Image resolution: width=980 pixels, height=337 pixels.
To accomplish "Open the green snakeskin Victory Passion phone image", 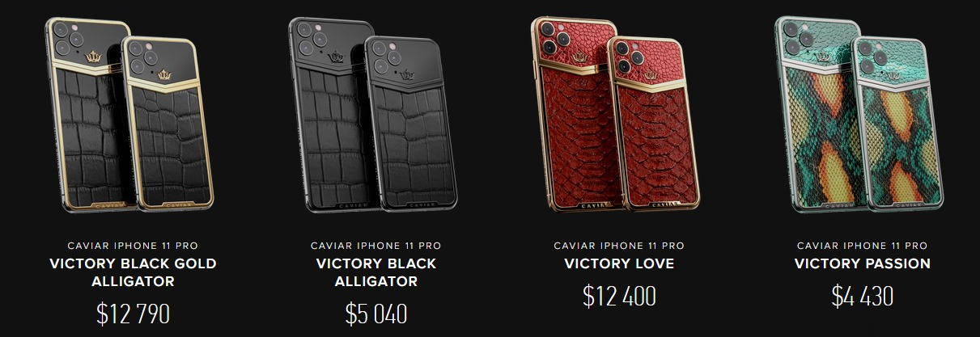I will (861, 116).
